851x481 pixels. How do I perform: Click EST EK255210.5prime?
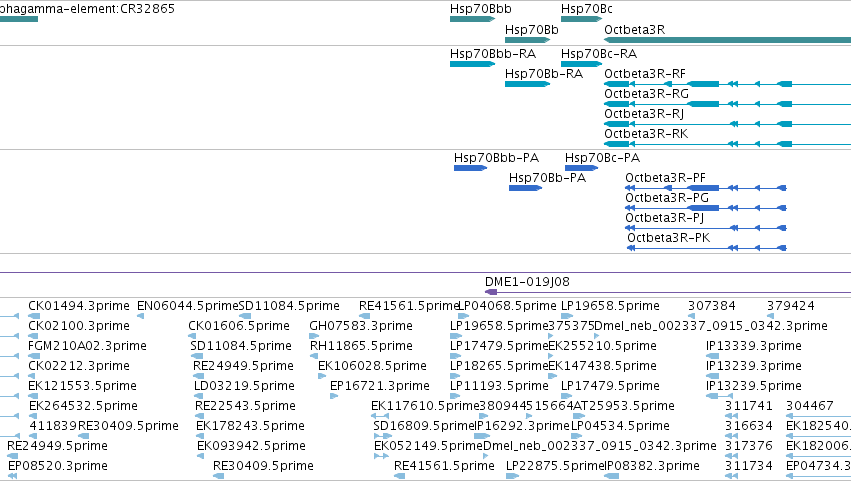(602, 346)
